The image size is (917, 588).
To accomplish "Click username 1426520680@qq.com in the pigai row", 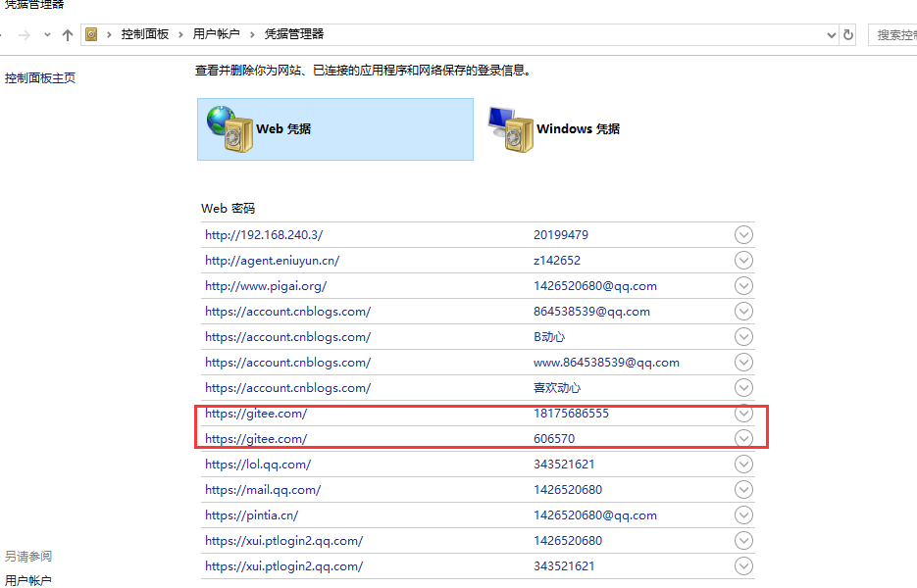I will (x=594, y=286).
